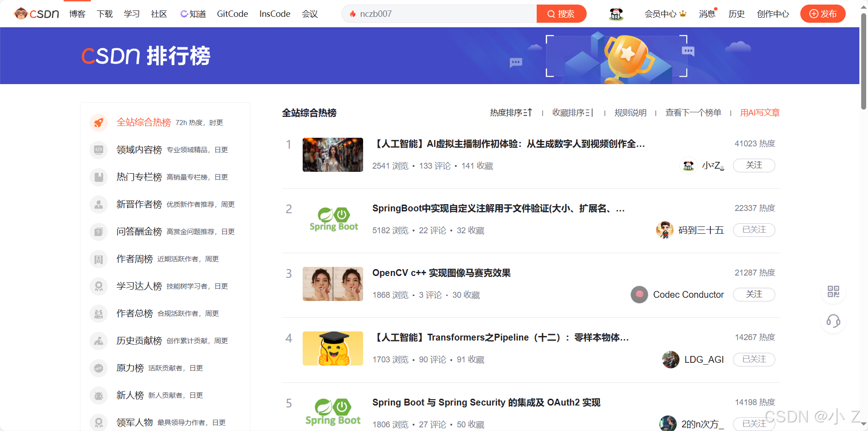This screenshot has height=431, width=868.
Task: Open 消息 notifications
Action: (707, 14)
